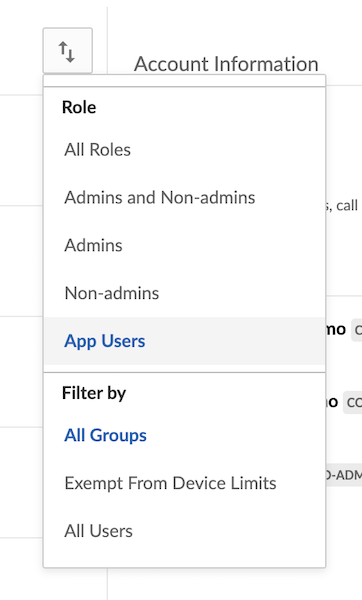Select the highlighted App Users role

(184, 341)
